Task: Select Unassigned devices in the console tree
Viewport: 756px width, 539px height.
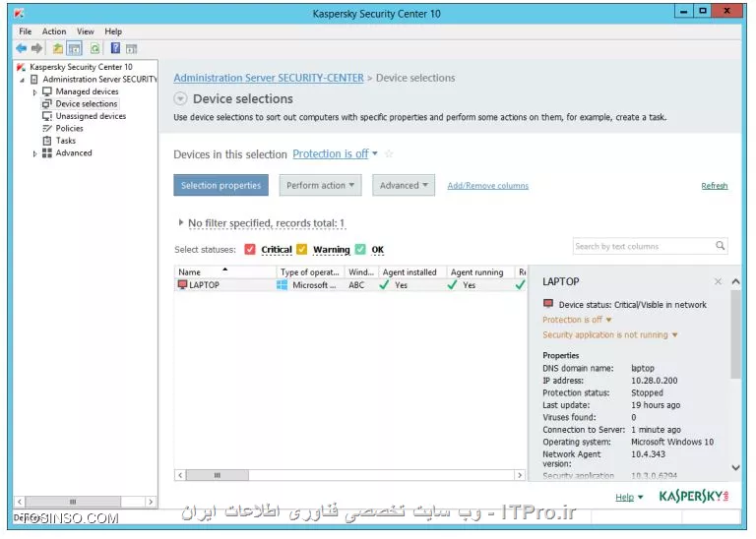Action: pyautogui.click(x=91, y=116)
